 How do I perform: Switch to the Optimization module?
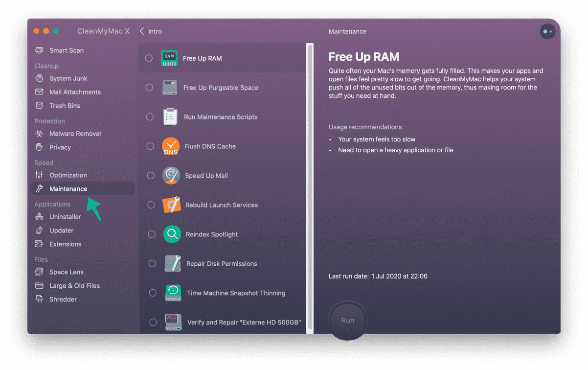pyautogui.click(x=83, y=175)
